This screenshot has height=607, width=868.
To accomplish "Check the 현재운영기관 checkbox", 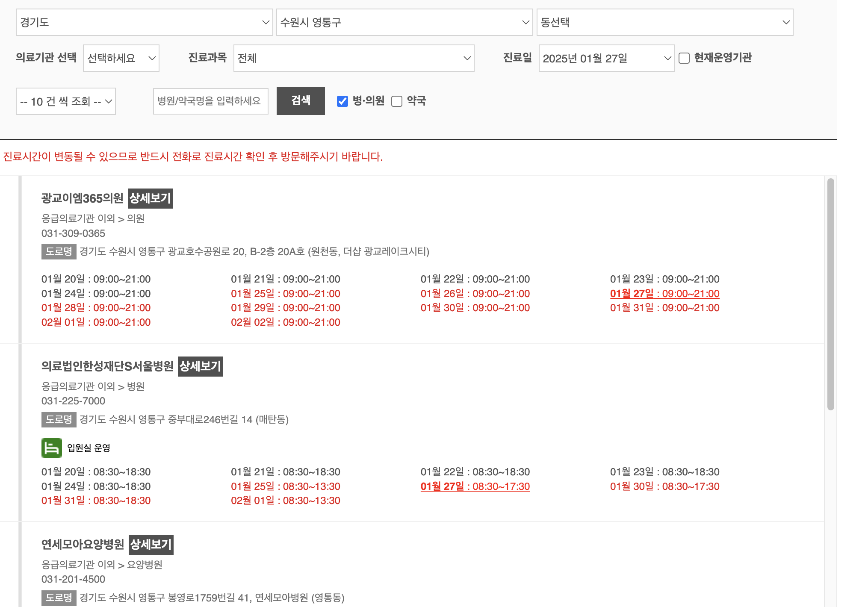I will (684, 58).
